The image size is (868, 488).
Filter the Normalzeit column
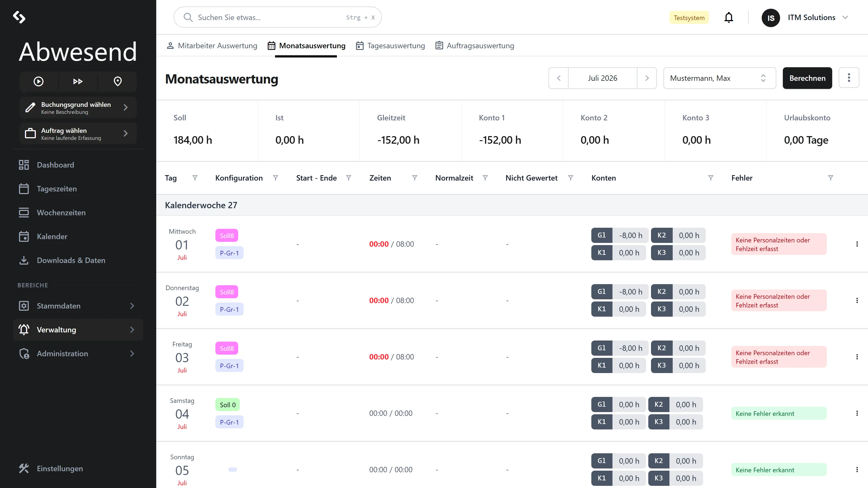(x=485, y=178)
